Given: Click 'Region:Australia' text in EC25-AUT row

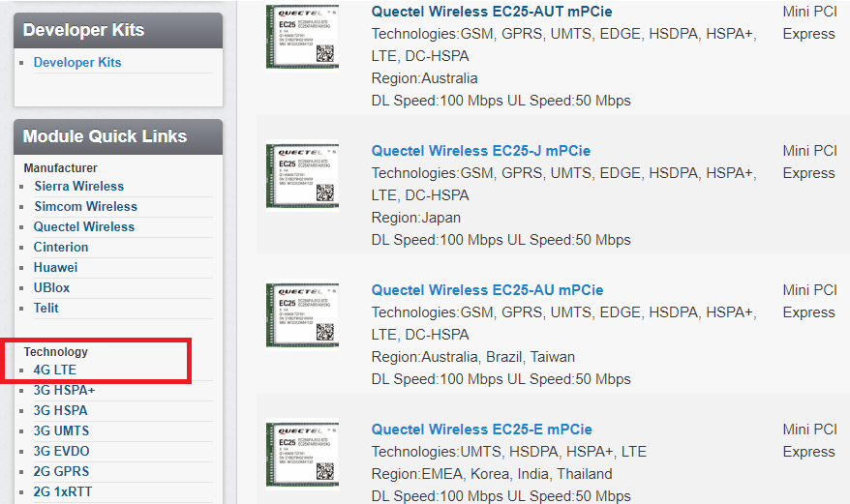Looking at the screenshot, I should pos(424,78).
